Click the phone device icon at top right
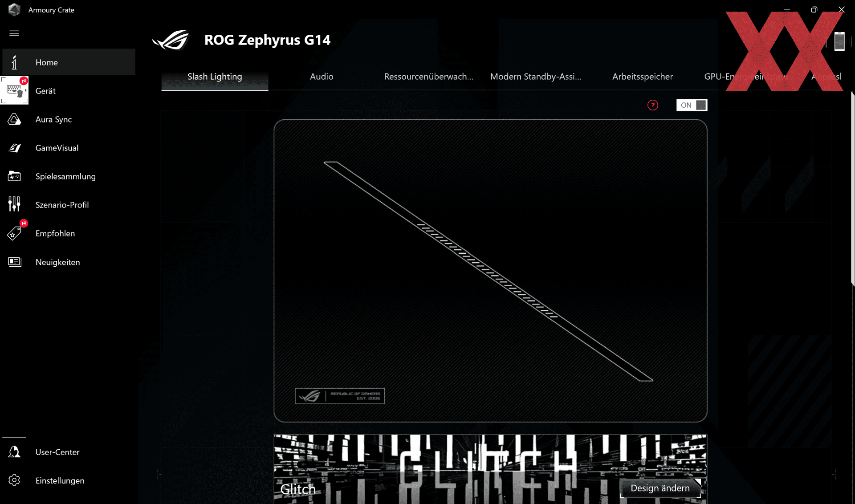The width and height of the screenshot is (855, 504). [x=839, y=41]
